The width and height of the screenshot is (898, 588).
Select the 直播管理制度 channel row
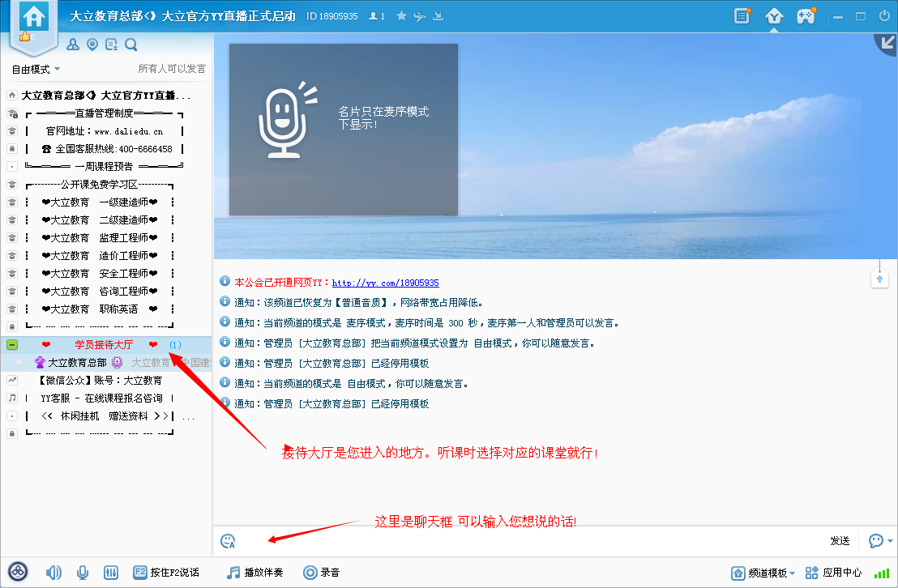106,113
